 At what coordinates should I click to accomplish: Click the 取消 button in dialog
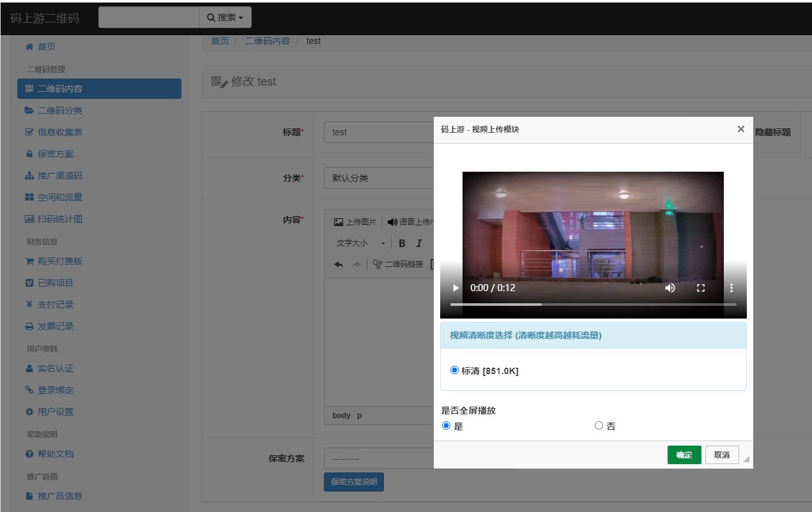[722, 455]
